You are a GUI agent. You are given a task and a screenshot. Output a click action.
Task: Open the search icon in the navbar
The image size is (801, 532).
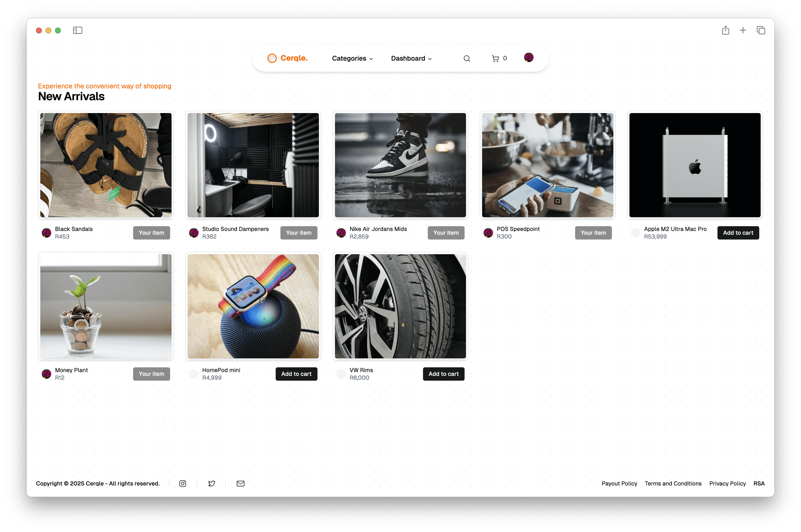click(x=467, y=58)
